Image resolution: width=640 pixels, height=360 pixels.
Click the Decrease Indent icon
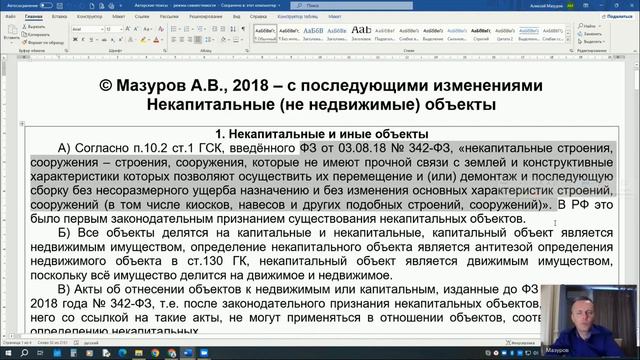(215, 29)
